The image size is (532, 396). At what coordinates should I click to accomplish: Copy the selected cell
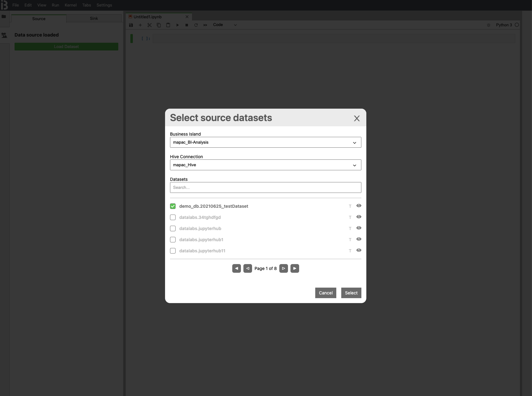(159, 25)
